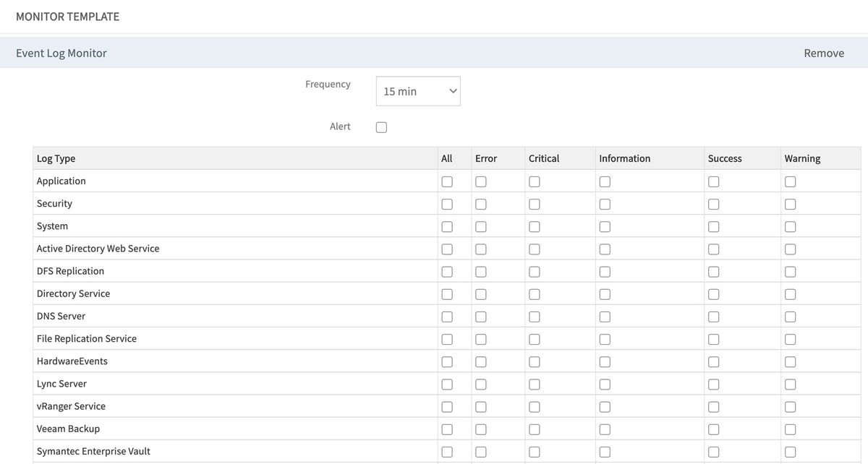Select the Application log type row label
This screenshot has height=464, width=868.
pos(61,181)
